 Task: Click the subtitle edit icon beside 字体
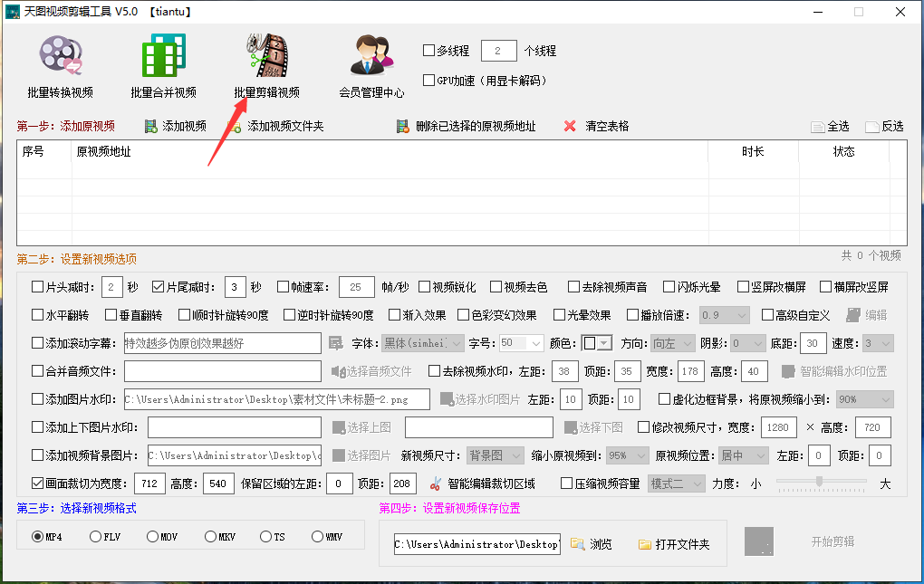336,343
